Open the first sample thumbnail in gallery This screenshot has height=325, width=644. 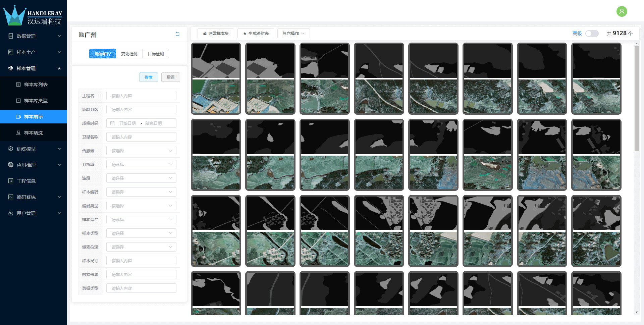(x=216, y=78)
